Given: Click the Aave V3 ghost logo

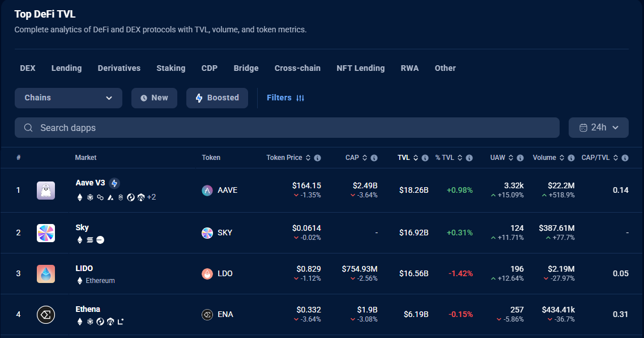Looking at the screenshot, I should [45, 191].
